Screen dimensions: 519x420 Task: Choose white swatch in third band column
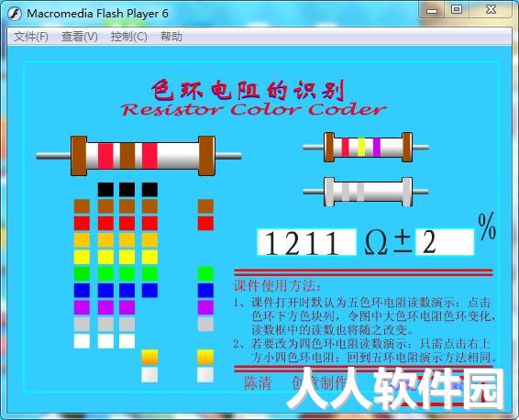127,341
